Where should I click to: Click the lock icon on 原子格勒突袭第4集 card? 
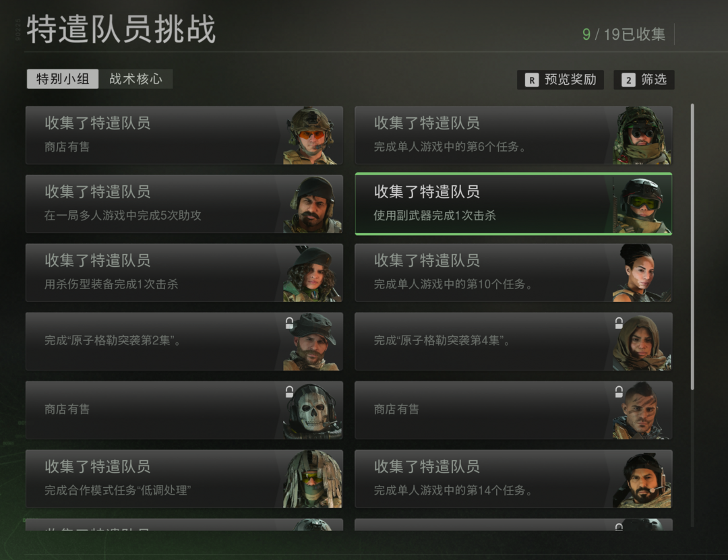[x=619, y=323]
